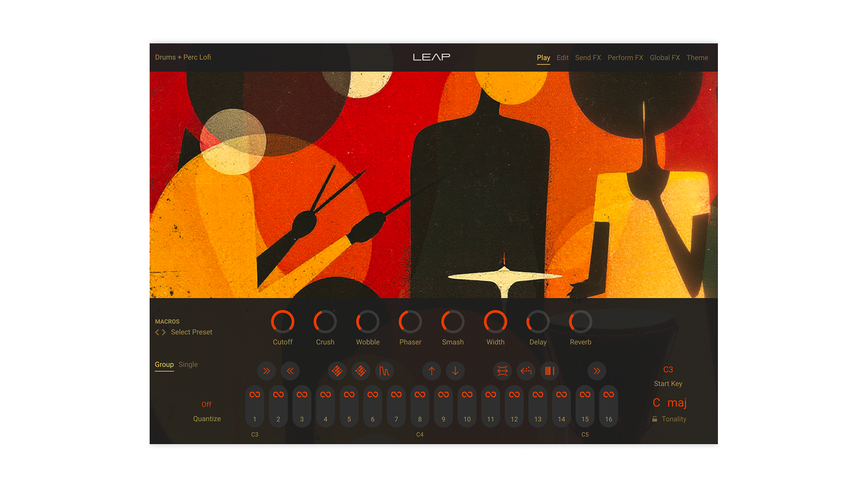
Task: Toggle Quantize from Off
Action: [207, 404]
